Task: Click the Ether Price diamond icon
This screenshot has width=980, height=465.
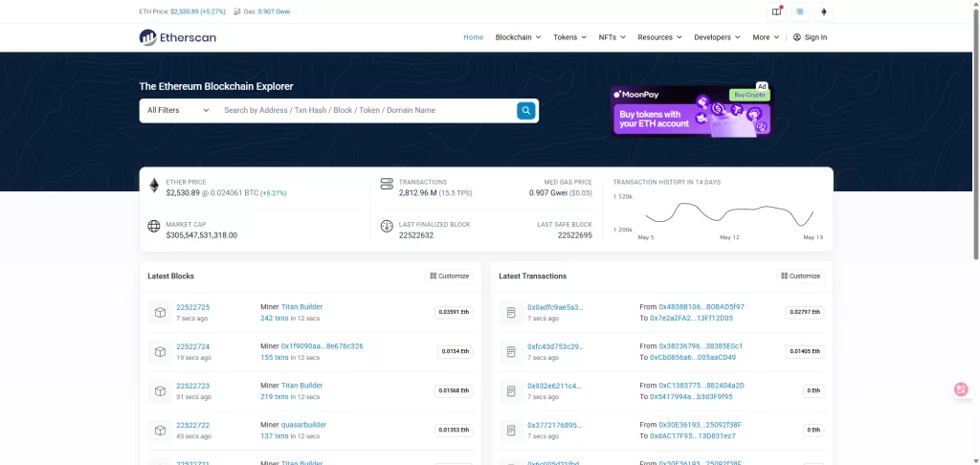Action: coord(154,185)
